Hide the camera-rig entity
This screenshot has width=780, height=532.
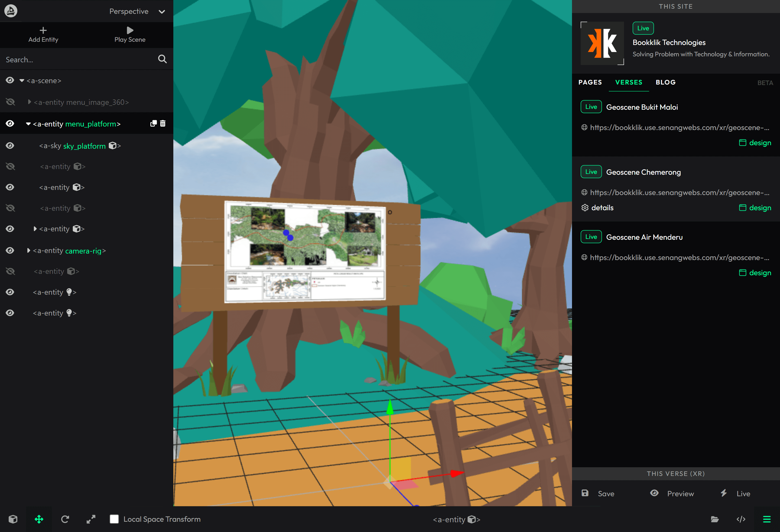(10, 250)
